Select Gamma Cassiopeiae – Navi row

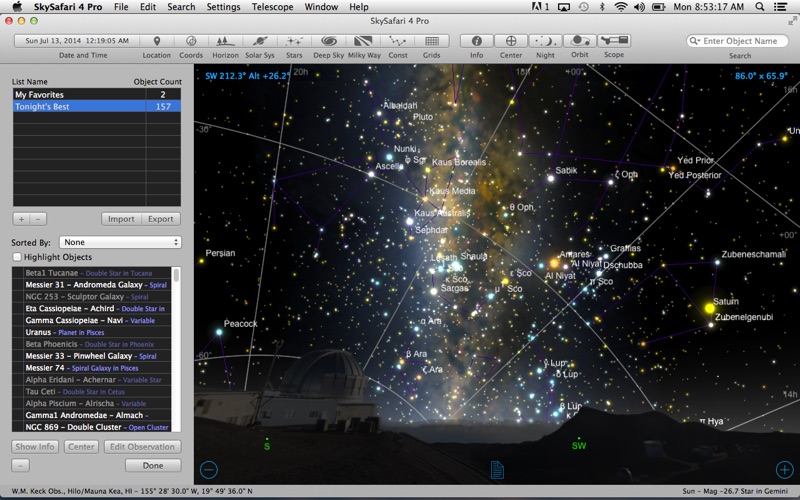[92, 320]
